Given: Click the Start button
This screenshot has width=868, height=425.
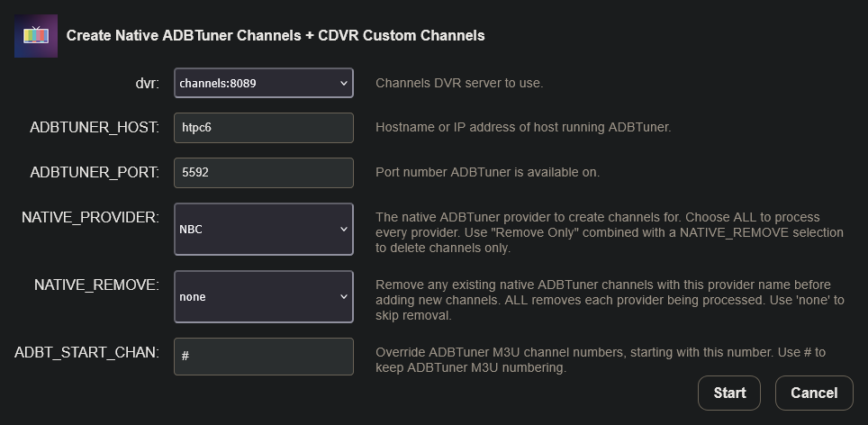Looking at the screenshot, I should click(x=729, y=393).
